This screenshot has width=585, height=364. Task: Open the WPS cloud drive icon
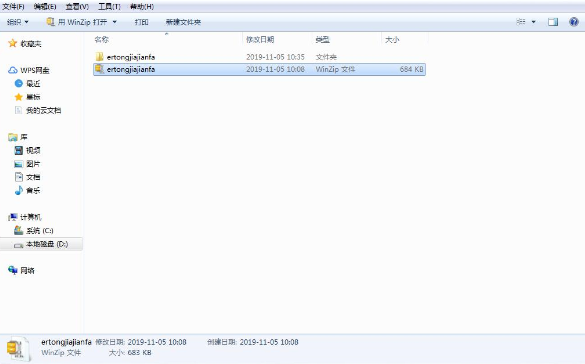[13, 70]
